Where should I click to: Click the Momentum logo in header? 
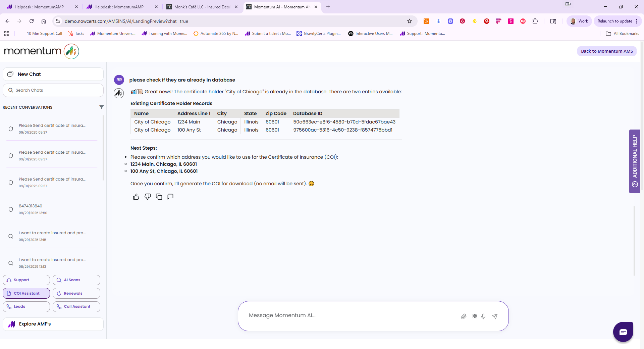pyautogui.click(x=42, y=51)
